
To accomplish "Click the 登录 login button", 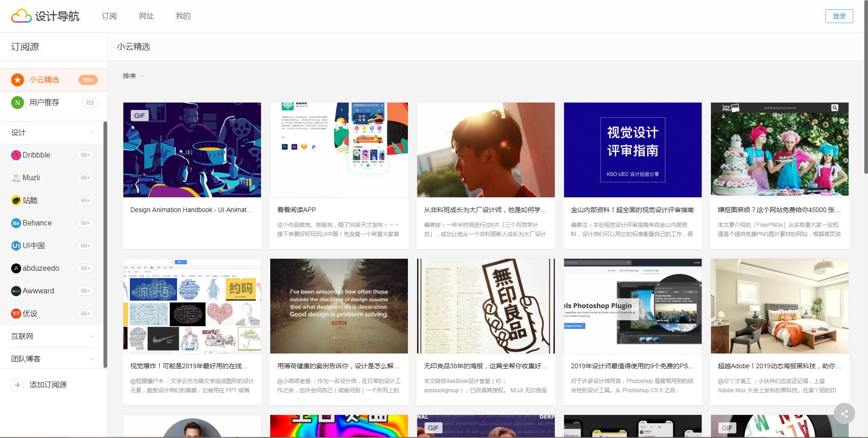I will pos(839,16).
